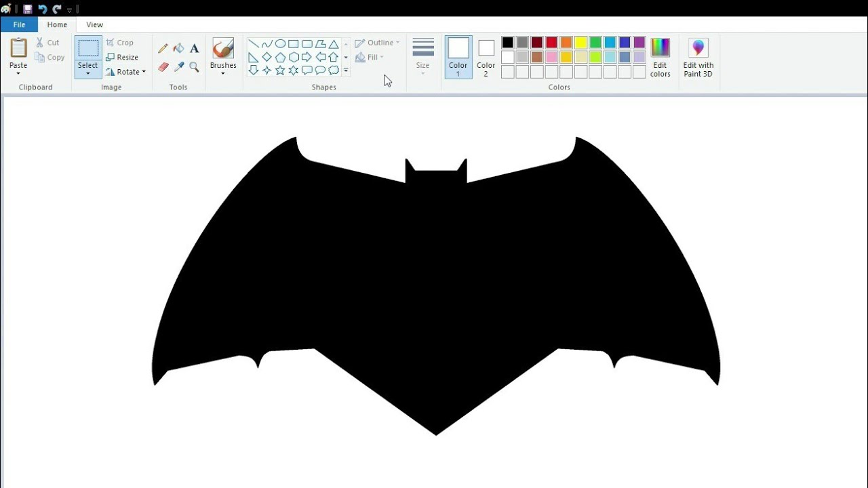Switch to the Home tab
868x488 pixels.
tap(57, 24)
